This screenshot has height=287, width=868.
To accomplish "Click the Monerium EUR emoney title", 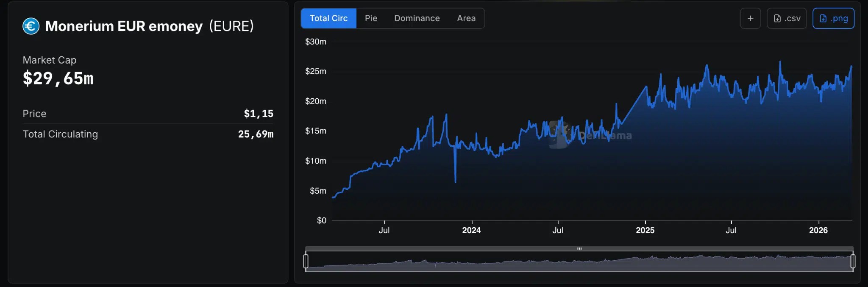I will tap(124, 26).
